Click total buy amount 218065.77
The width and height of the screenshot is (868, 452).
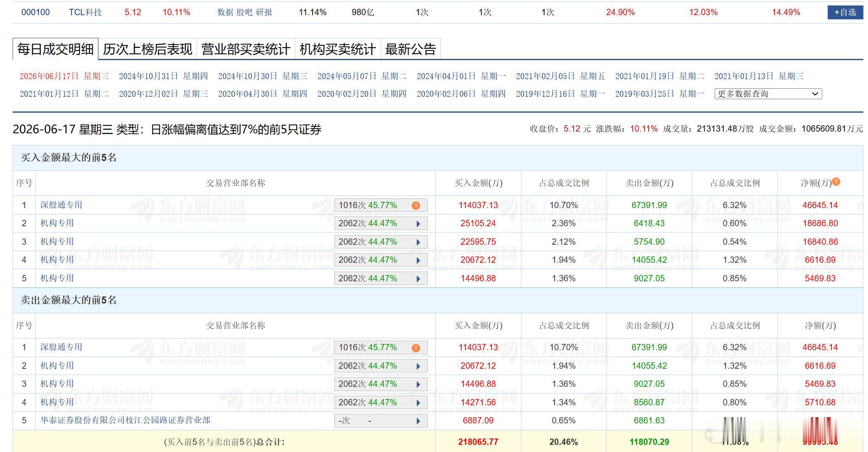pyautogui.click(x=478, y=442)
